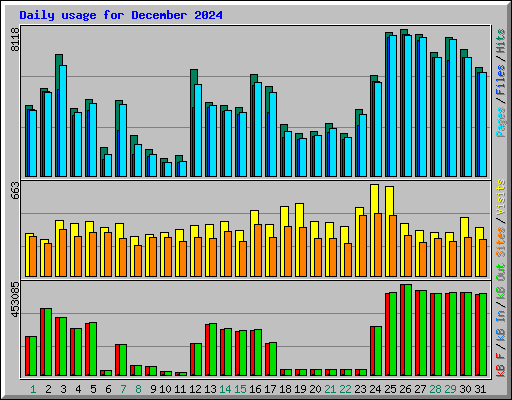This screenshot has width=512, height=400.
Task: Click the 'Files' legend label
Action: tap(501, 80)
